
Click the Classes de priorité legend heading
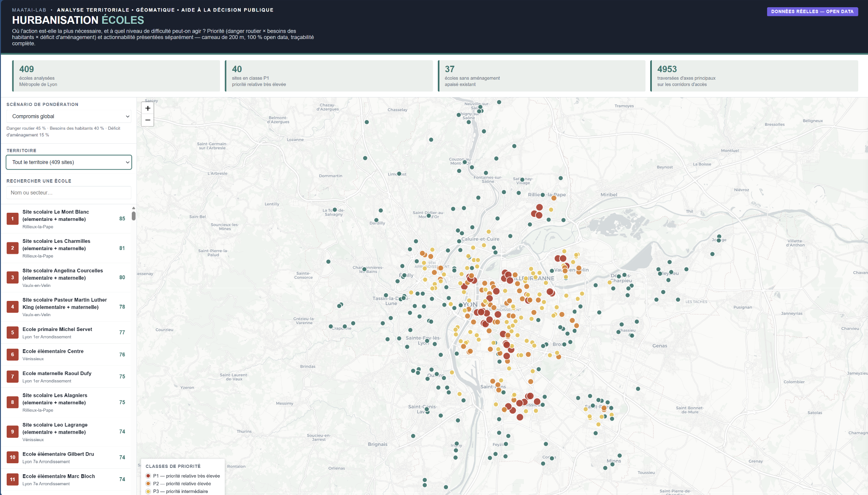click(173, 466)
